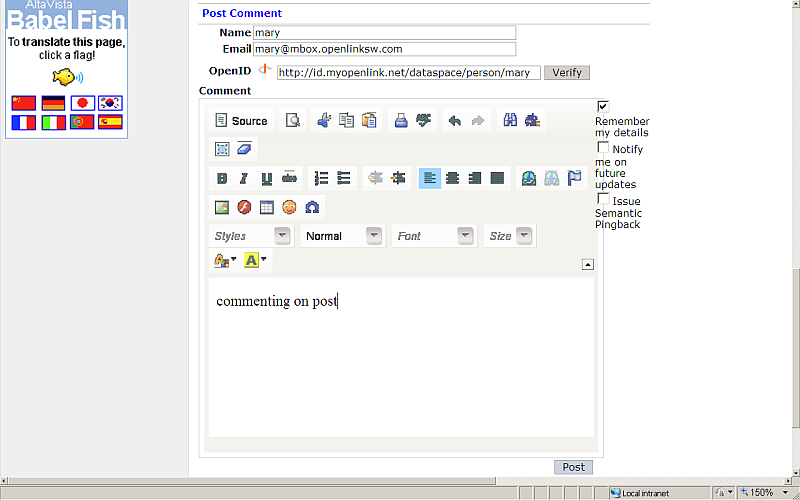Open the background color picker
Image resolution: width=800 pixels, height=500 pixels.
[256, 261]
